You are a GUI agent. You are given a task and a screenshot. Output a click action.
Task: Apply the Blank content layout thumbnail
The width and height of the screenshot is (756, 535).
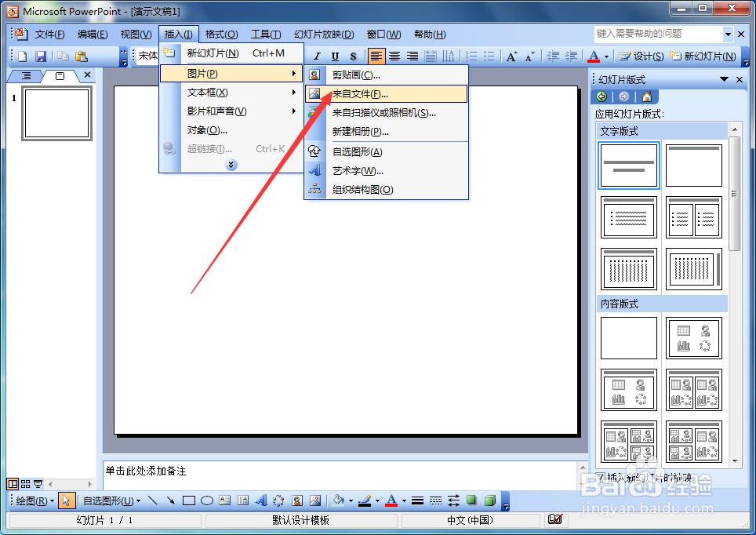tap(629, 337)
